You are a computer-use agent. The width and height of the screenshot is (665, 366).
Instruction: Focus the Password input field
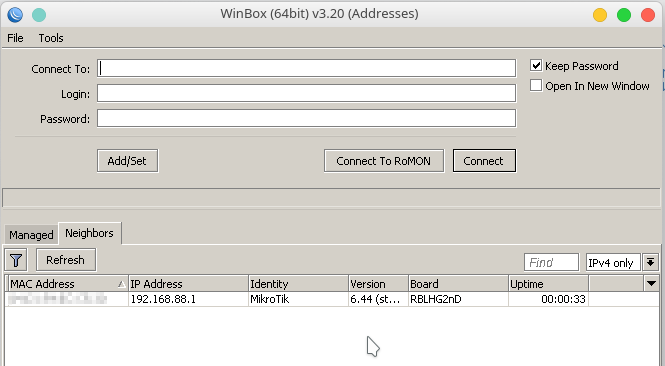point(306,118)
